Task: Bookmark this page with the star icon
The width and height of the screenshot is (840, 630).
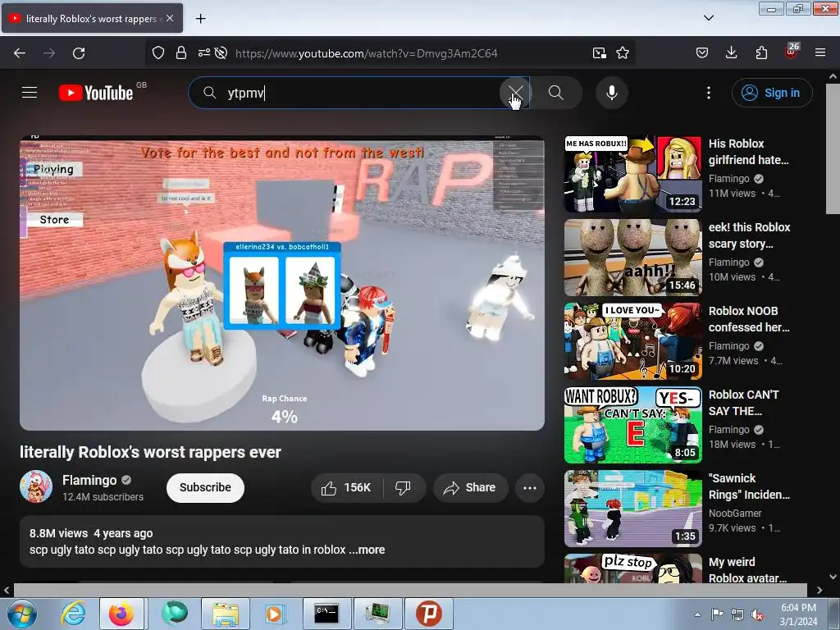Action: [x=623, y=52]
